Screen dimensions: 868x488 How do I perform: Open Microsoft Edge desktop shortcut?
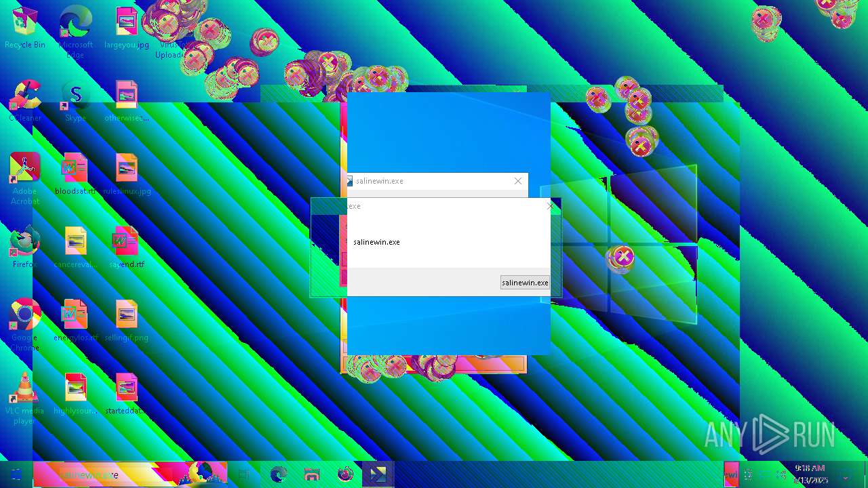[x=75, y=32]
